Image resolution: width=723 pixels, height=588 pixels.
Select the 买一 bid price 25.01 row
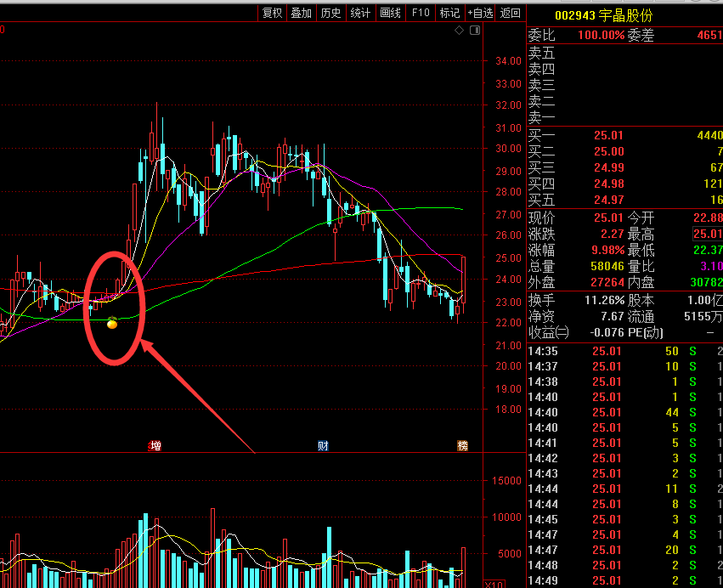624,135
